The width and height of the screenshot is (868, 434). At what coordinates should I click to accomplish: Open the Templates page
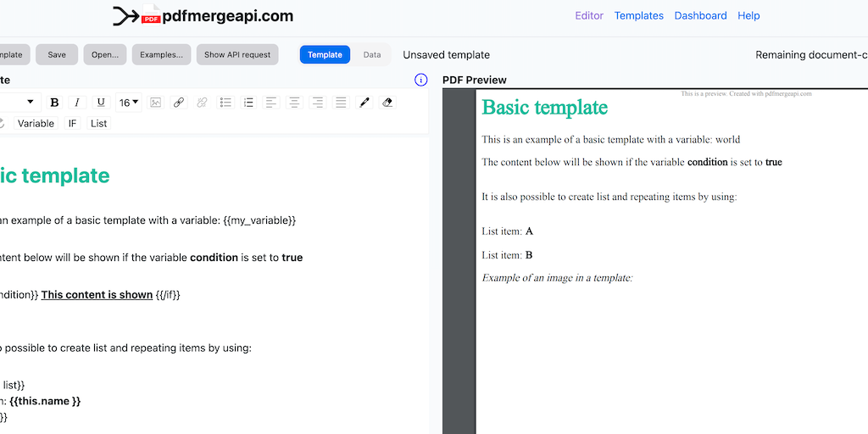coord(639,15)
